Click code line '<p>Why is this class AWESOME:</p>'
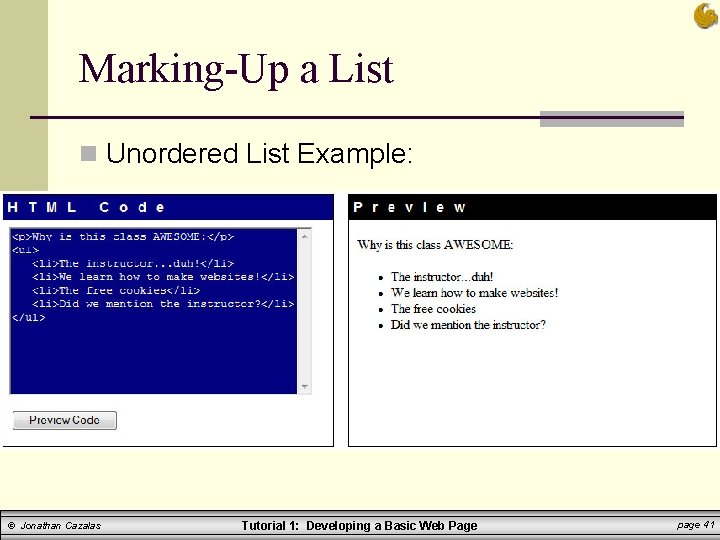Screen dimensions: 720x540 (x=123, y=236)
